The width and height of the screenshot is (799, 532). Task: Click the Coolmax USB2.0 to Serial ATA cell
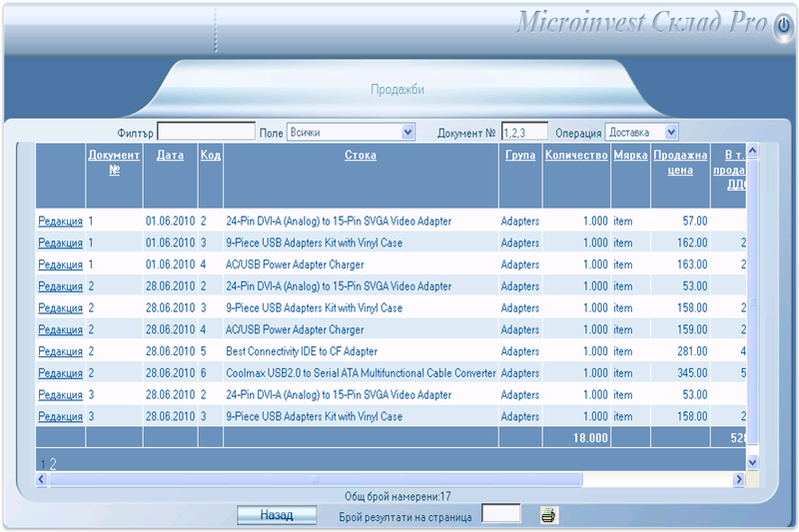361,373
